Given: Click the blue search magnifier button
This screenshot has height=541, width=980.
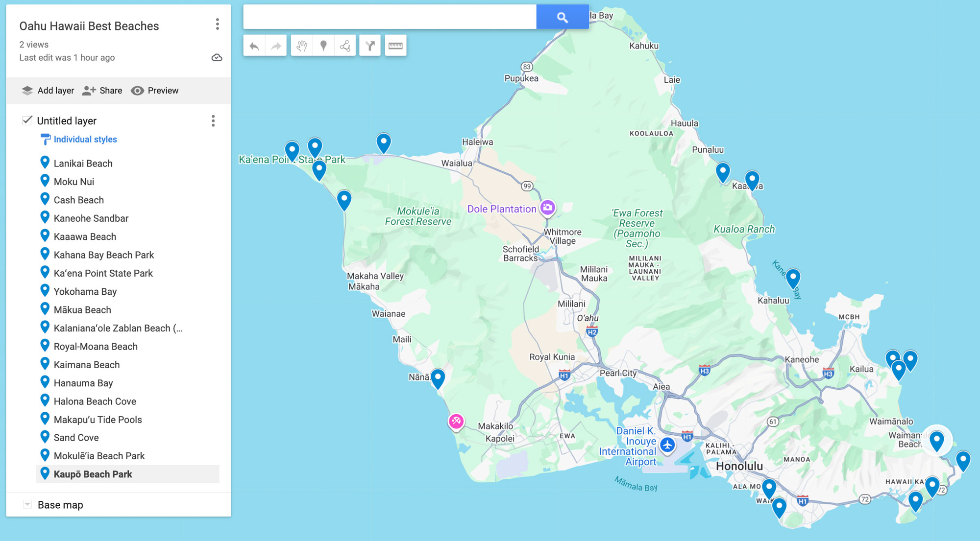Looking at the screenshot, I should coord(562,17).
